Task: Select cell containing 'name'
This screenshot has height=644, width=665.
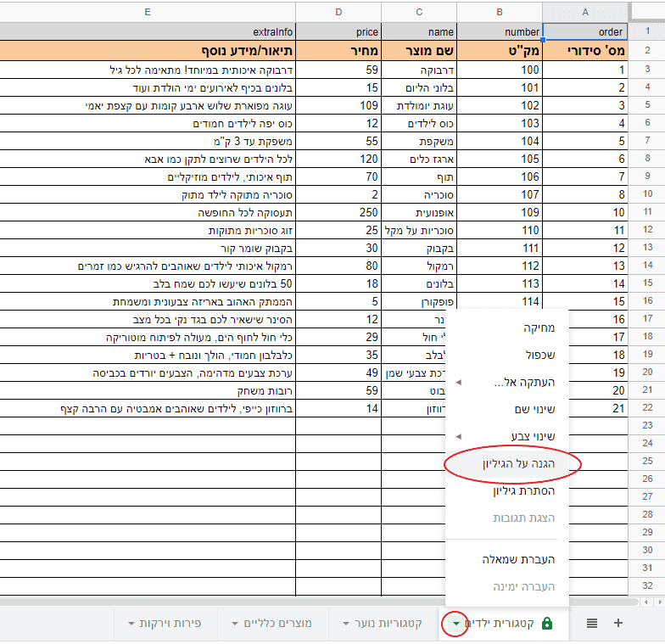Action: click(x=419, y=32)
